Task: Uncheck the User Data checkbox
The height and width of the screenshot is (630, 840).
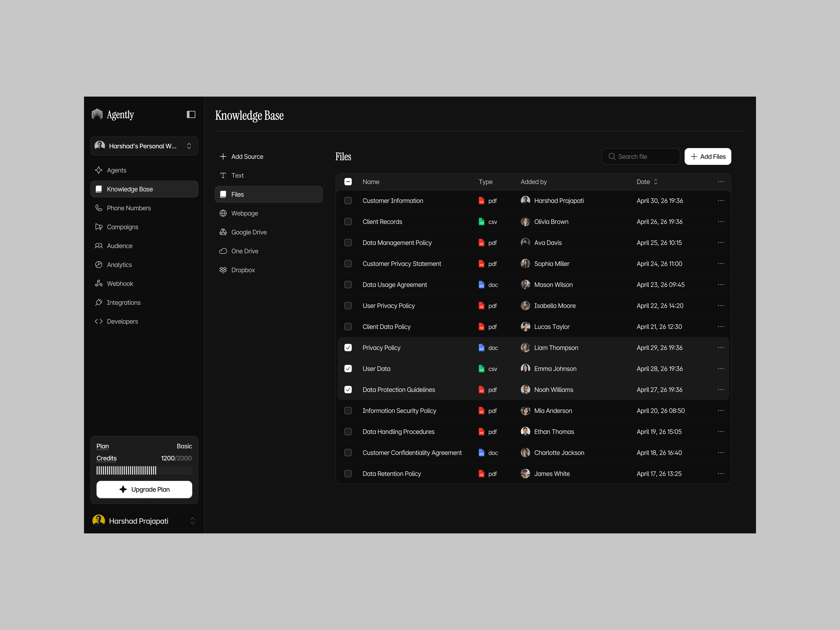Action: [348, 369]
